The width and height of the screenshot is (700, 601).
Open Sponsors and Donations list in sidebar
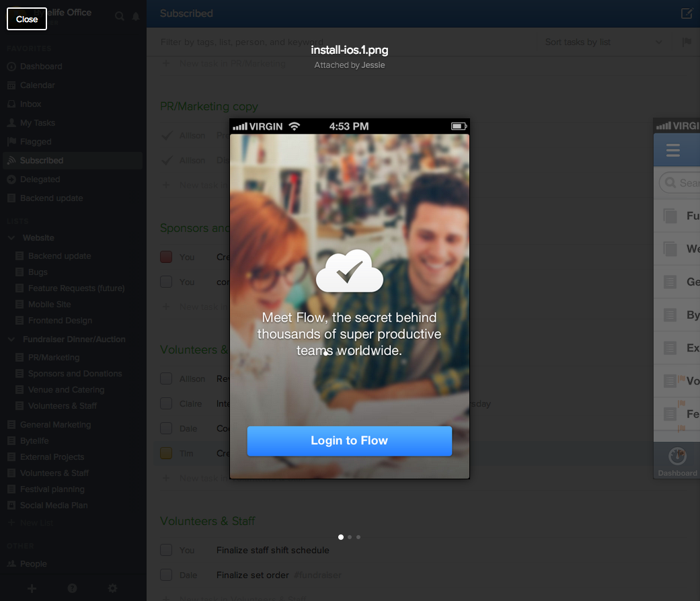(x=75, y=374)
